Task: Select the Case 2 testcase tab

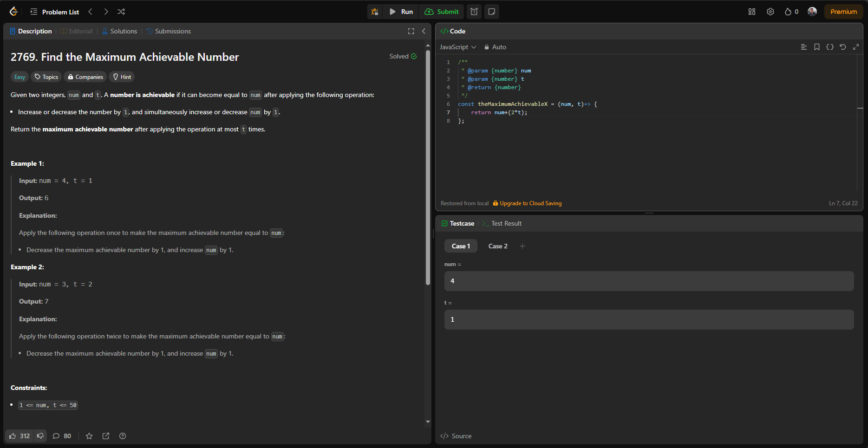Action: point(498,246)
